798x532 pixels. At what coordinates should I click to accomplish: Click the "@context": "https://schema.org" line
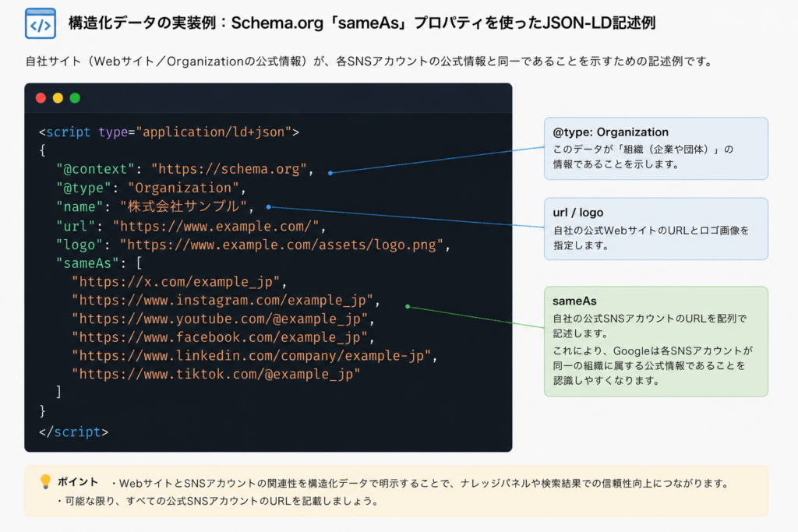point(185,169)
